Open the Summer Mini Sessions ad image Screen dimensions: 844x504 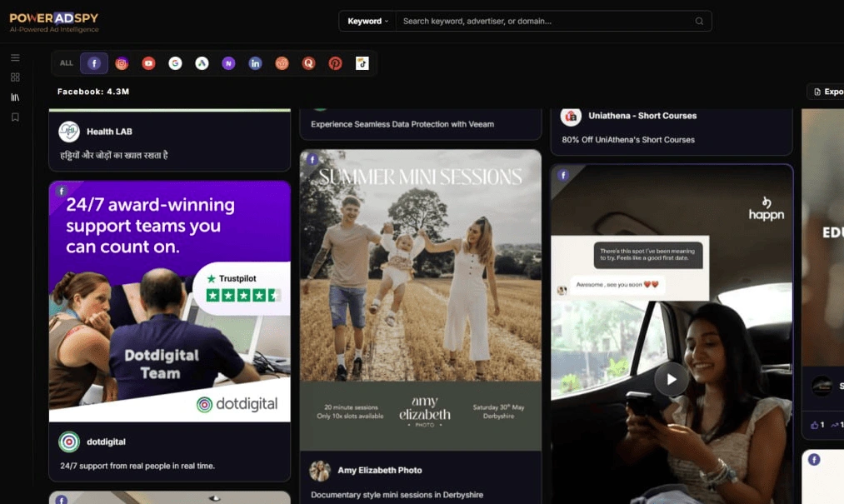point(421,300)
